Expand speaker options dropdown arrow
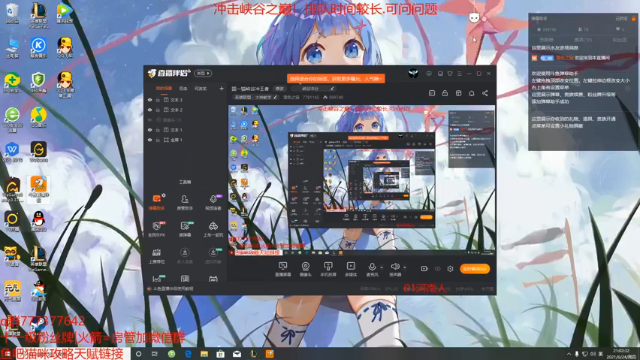Image resolution: width=640 pixels, height=360 pixels. (x=404, y=267)
